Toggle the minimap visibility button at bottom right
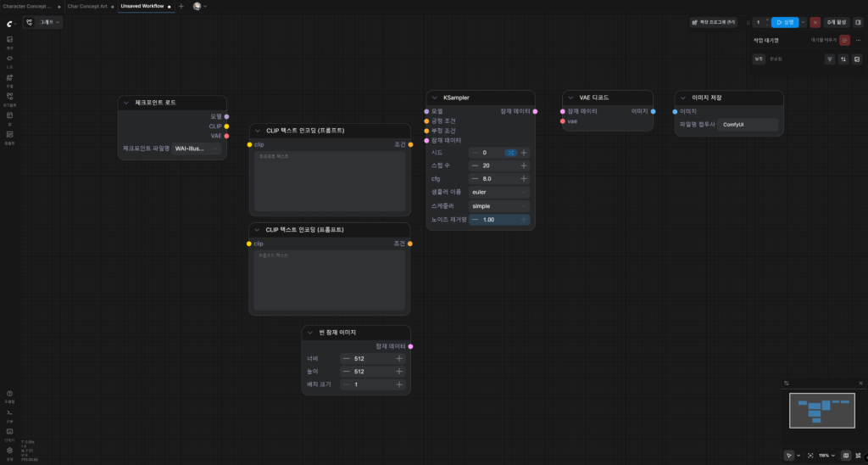The image size is (868, 465). click(x=846, y=455)
